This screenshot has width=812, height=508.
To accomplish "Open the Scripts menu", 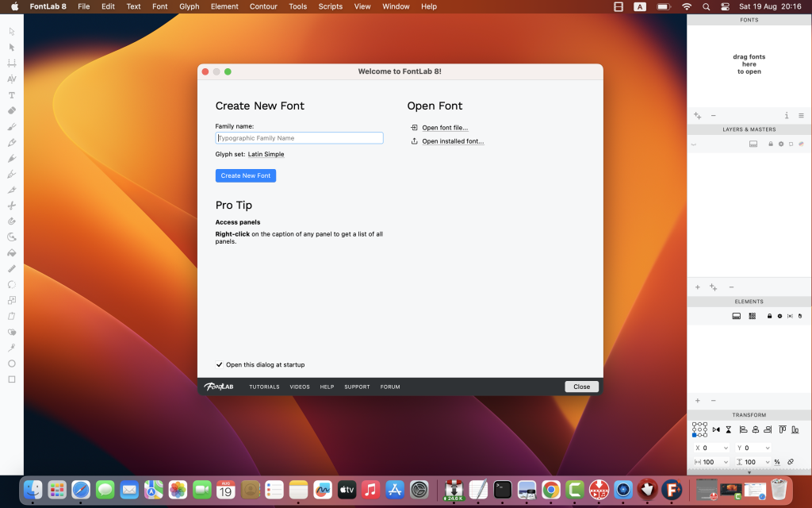I will click(331, 6).
